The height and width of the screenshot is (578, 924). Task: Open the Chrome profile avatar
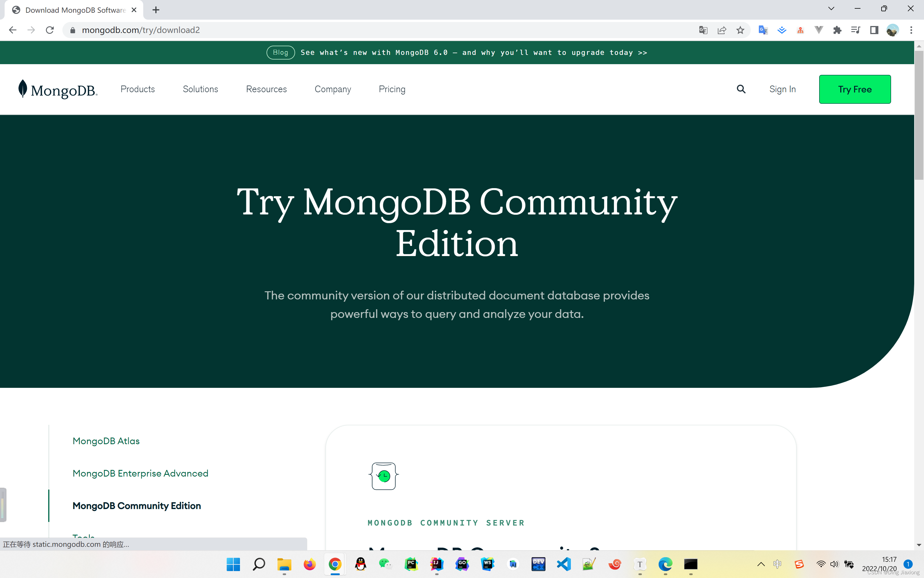coord(892,30)
